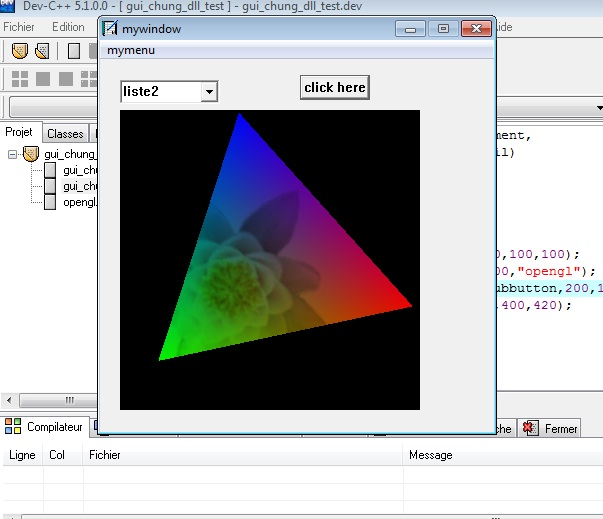Click the gui_chung project folder icon in tree
The image size is (603, 519).
pos(31,154)
